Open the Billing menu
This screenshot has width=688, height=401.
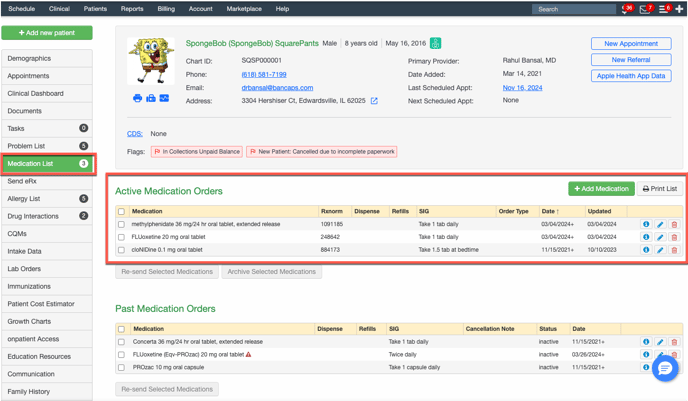(x=166, y=9)
